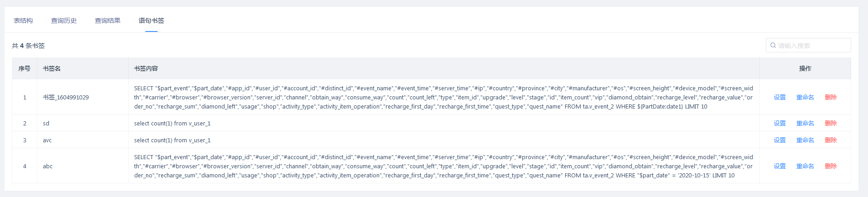Click 设置 for the sd bookmark
868x197 pixels.
tap(780, 123)
